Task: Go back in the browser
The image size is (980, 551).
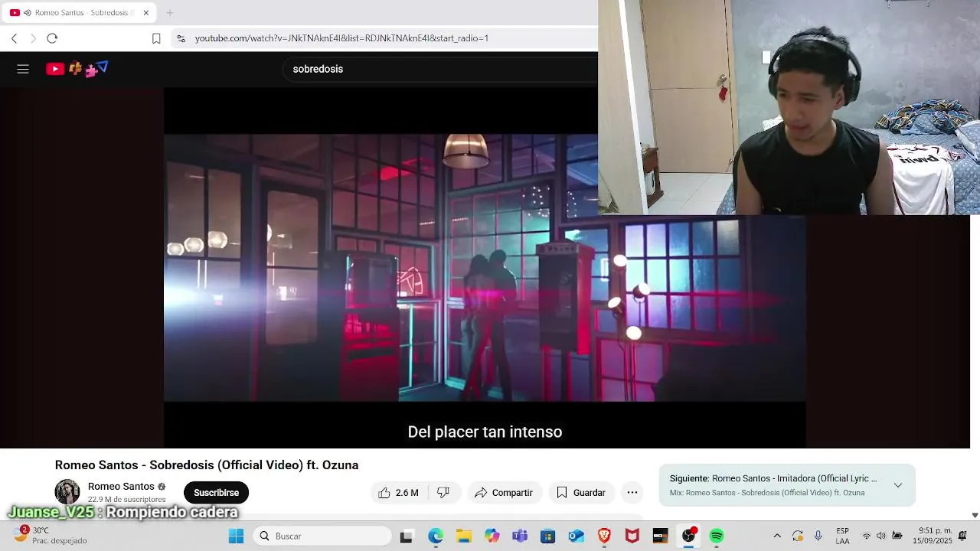Action: pyautogui.click(x=14, y=38)
